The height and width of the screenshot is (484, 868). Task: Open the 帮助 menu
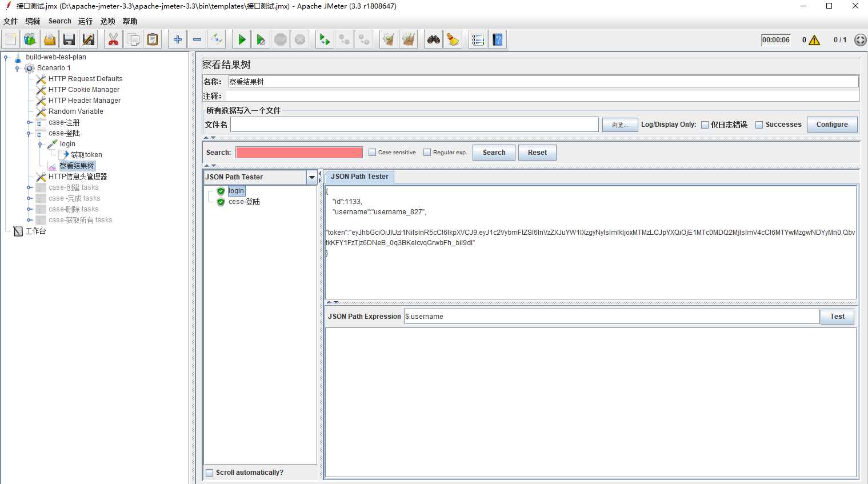click(130, 21)
